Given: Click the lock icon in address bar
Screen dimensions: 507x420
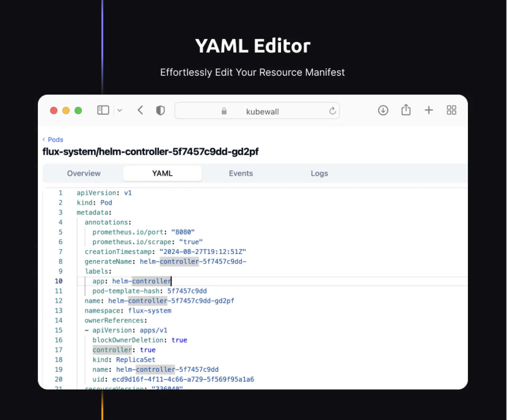Looking at the screenshot, I should pyautogui.click(x=224, y=111).
